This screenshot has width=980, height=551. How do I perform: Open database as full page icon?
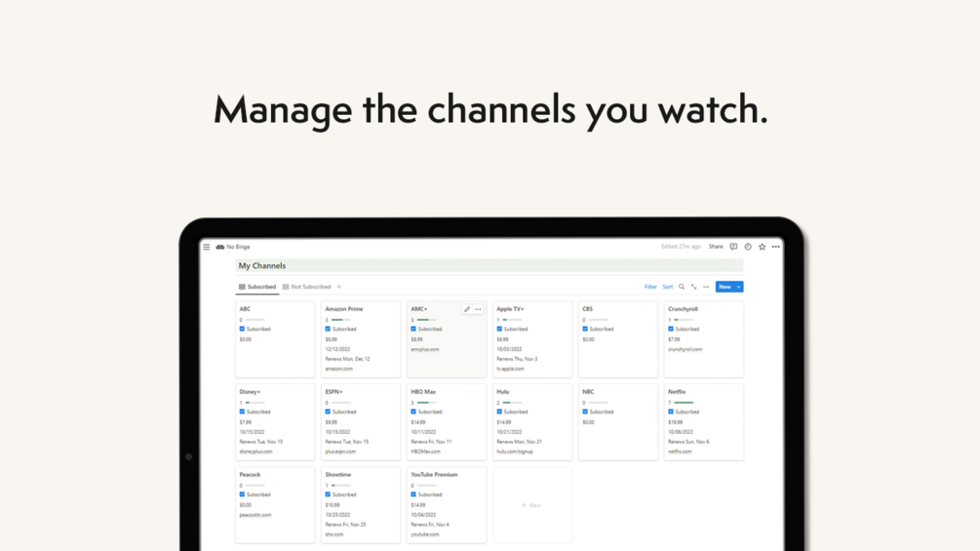click(x=693, y=287)
